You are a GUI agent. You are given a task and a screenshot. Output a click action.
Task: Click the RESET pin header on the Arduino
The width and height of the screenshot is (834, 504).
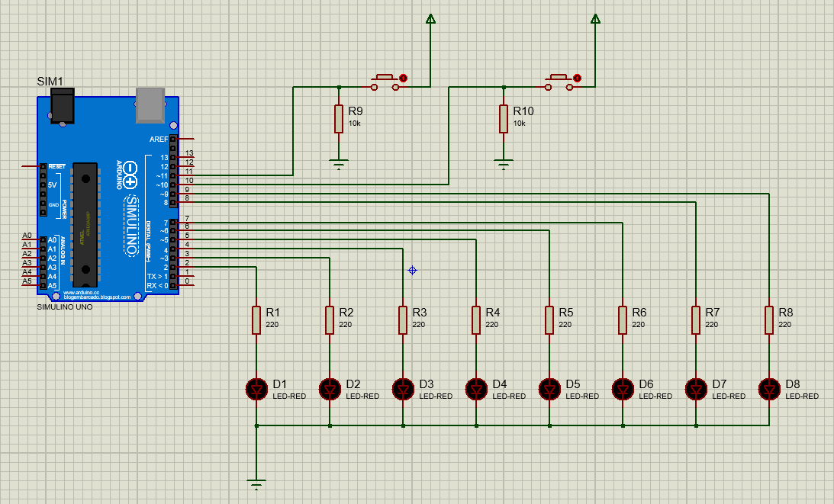(42, 167)
